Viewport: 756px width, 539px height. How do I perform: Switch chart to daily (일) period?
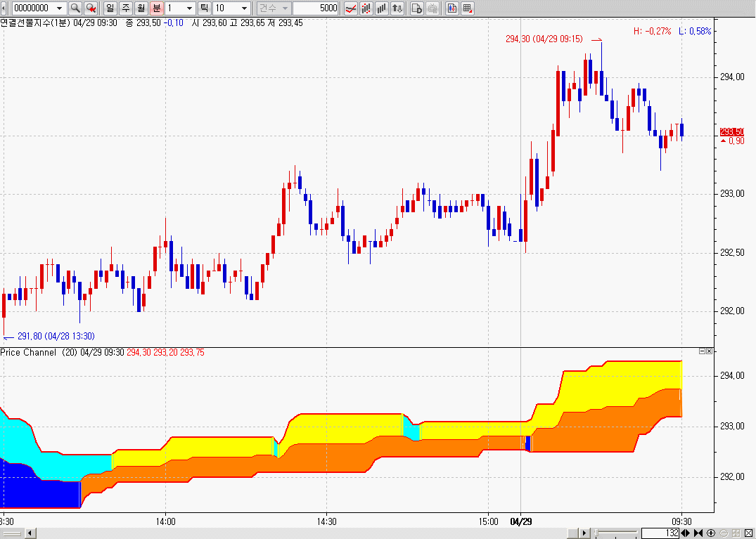110,8
